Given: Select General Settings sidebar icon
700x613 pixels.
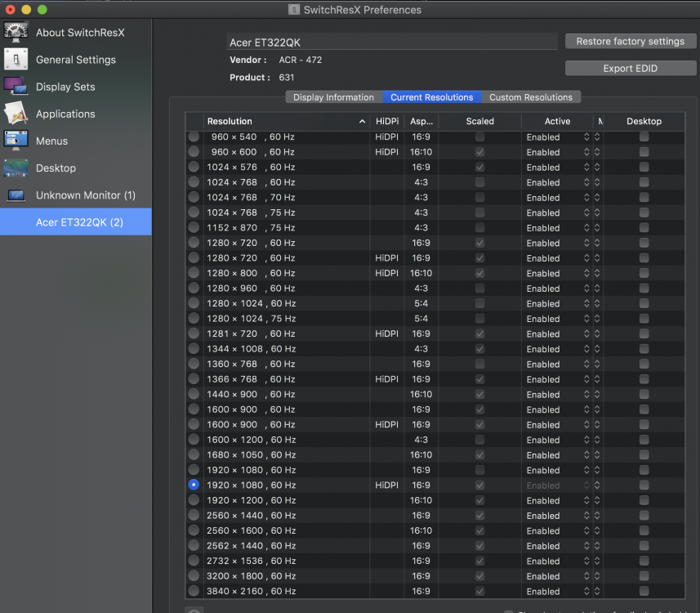Looking at the screenshot, I should click(x=16, y=60).
